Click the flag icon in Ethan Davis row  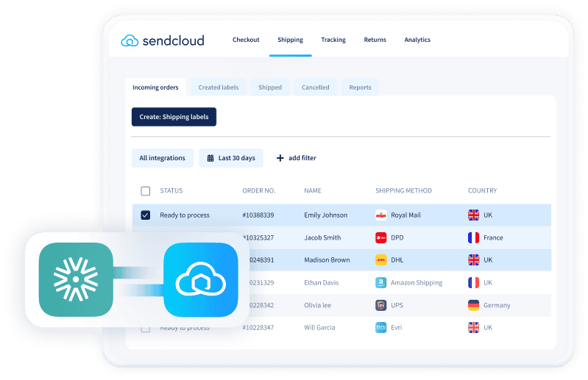pyautogui.click(x=474, y=283)
